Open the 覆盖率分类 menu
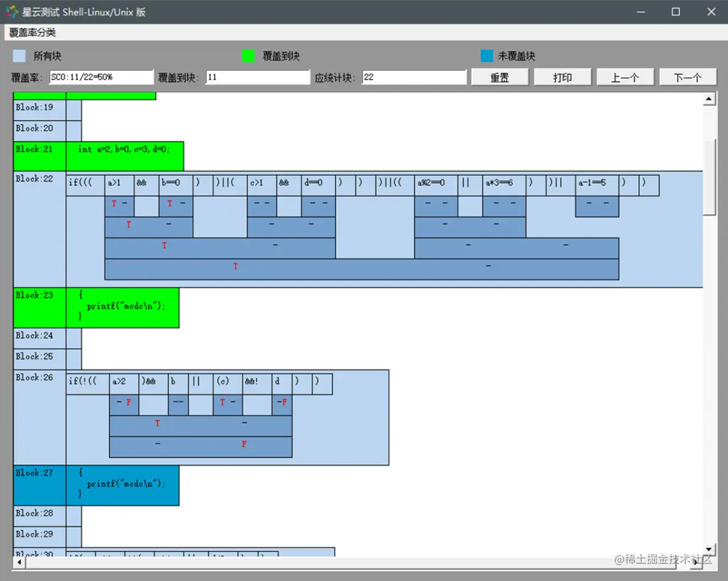 coord(32,32)
